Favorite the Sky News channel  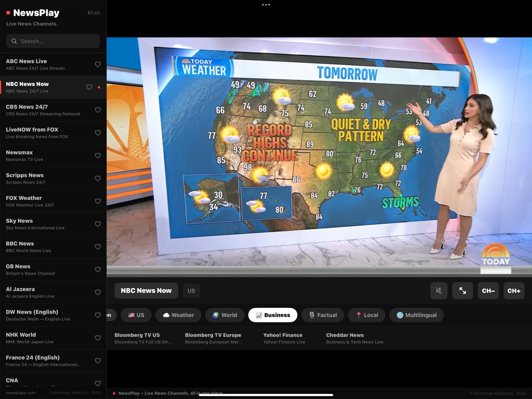coord(98,224)
